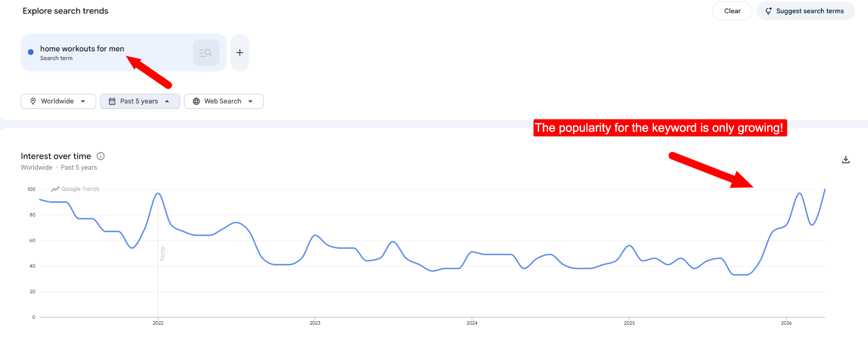The image size is (868, 337).
Task: Click the search icon inside the term card
Action: tap(206, 52)
